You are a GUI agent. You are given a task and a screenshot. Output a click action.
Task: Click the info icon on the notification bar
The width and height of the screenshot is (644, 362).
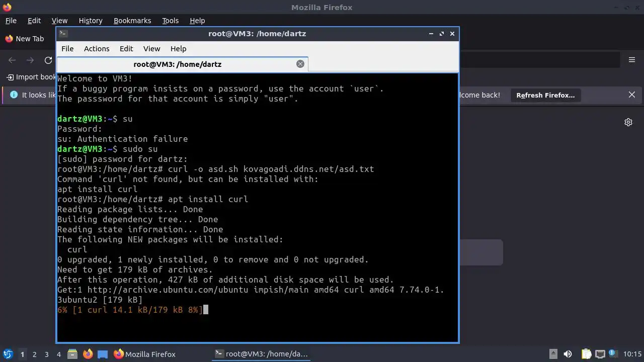(14, 95)
